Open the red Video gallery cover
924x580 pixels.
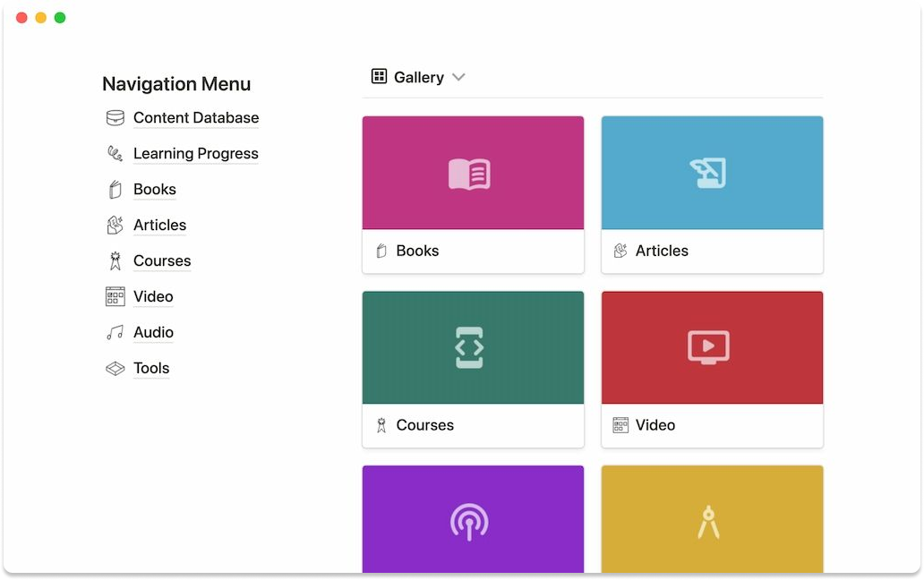pyautogui.click(x=712, y=347)
